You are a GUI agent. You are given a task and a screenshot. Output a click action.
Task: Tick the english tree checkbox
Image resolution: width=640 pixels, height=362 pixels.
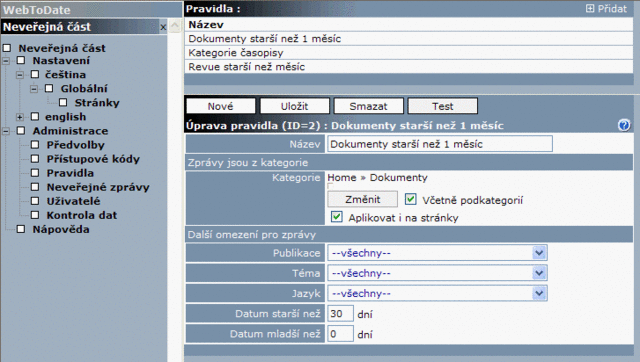[35, 116]
